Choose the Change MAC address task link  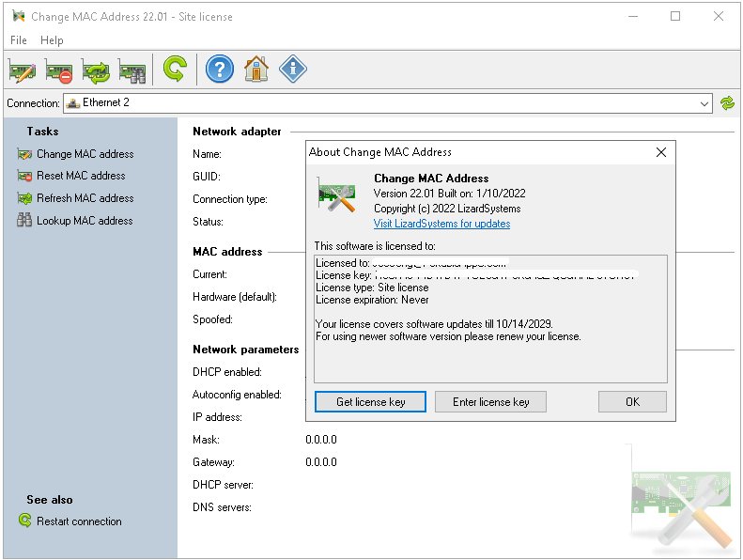point(85,154)
